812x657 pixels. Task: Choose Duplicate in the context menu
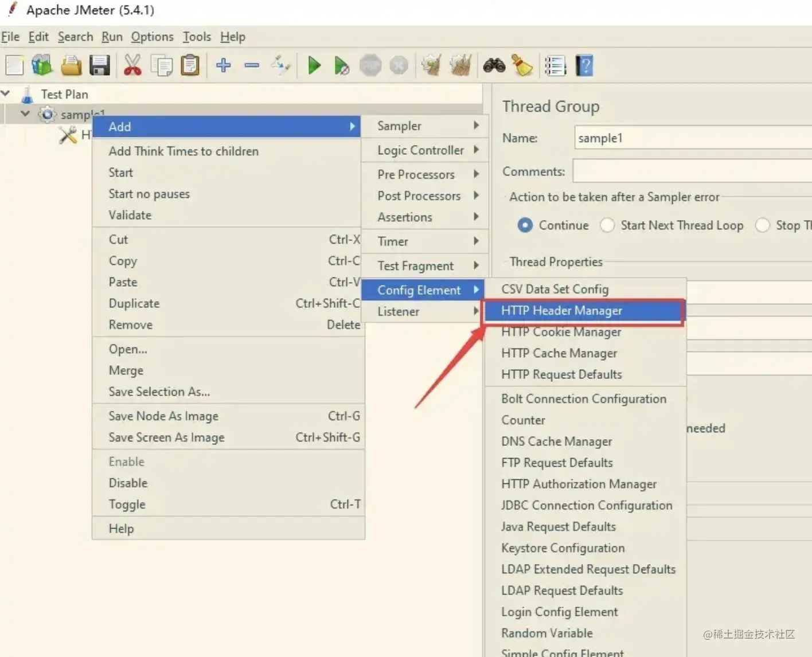click(x=228, y=304)
